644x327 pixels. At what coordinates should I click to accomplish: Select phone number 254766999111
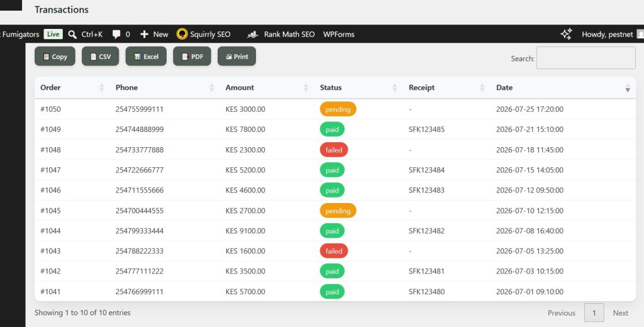tap(140, 292)
